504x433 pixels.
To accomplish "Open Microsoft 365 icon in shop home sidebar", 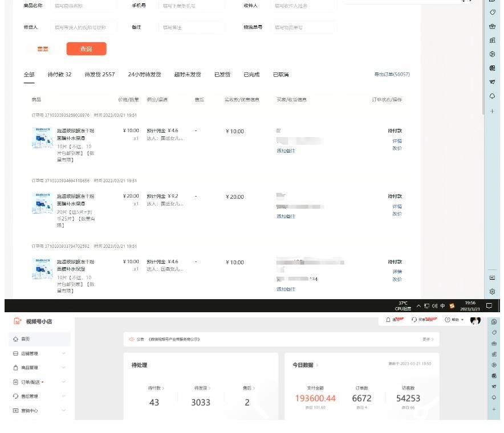I will (494, 365).
